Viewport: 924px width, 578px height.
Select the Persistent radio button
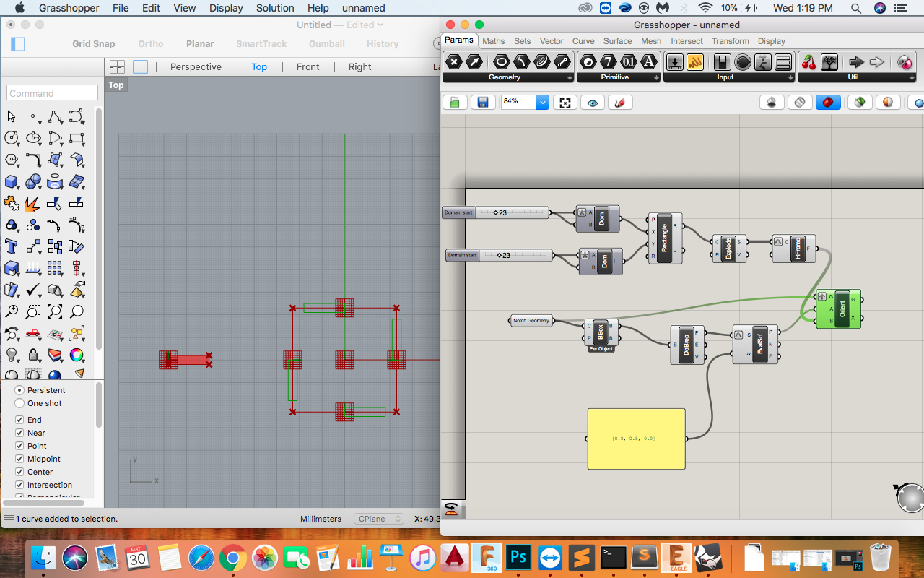point(19,390)
